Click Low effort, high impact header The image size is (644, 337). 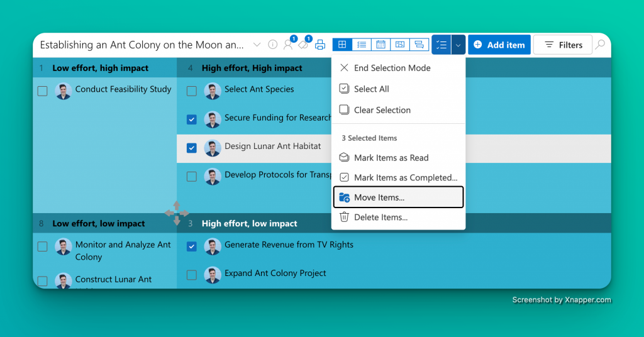(x=100, y=68)
